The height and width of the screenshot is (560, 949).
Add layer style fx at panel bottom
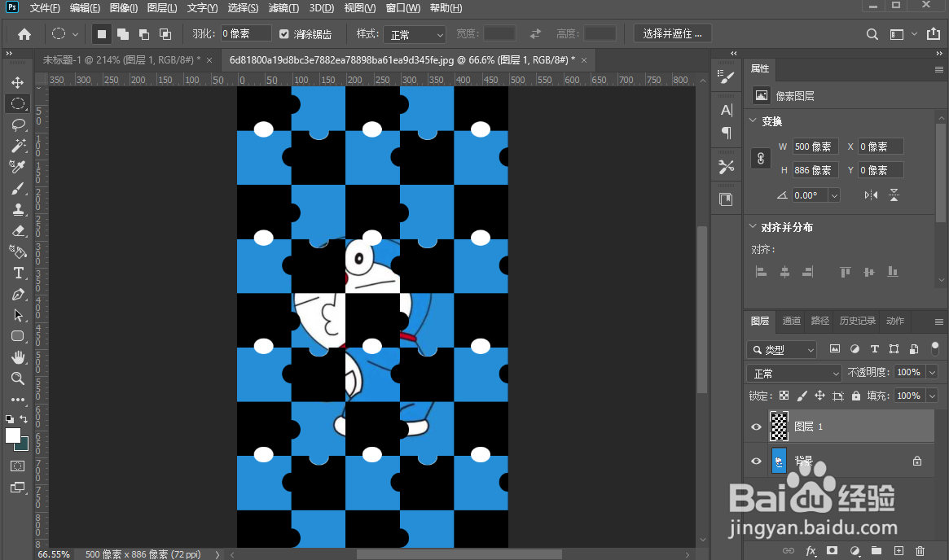[811, 551]
